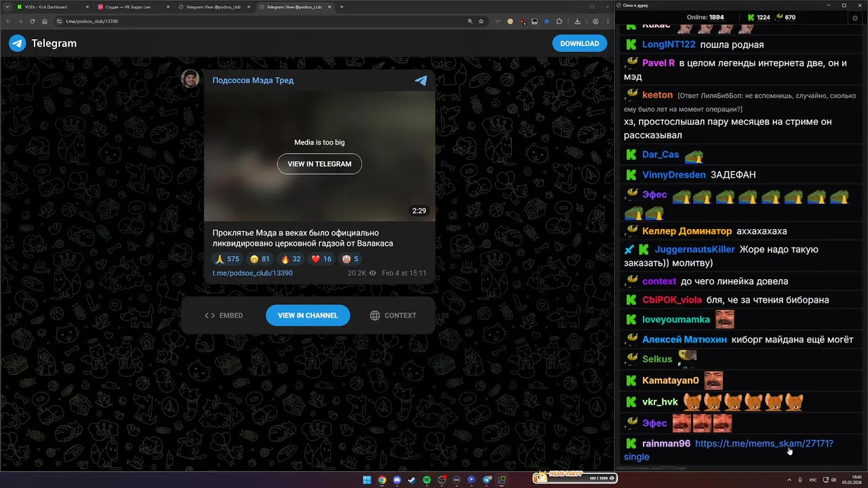Click the EMBED code option
The height and width of the screenshot is (488, 868).
click(224, 315)
